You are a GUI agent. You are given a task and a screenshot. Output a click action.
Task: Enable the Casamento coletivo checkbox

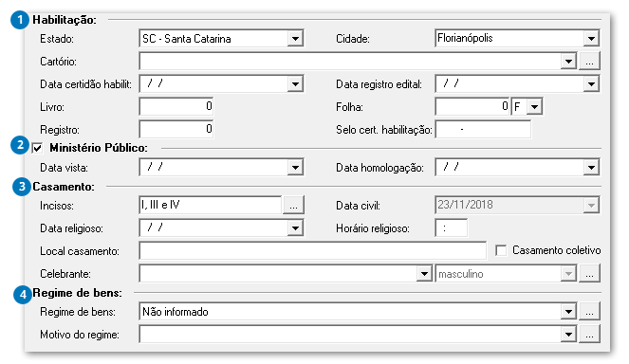pyautogui.click(x=501, y=250)
